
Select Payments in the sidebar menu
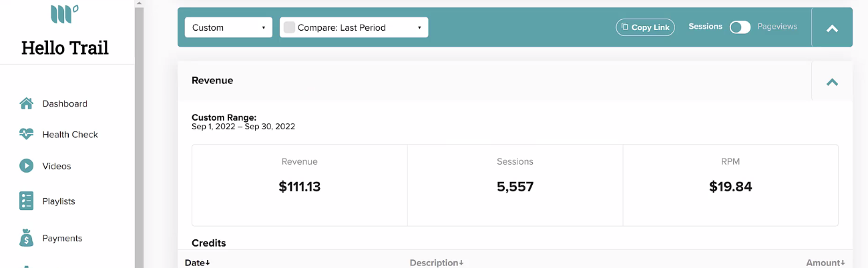62,238
